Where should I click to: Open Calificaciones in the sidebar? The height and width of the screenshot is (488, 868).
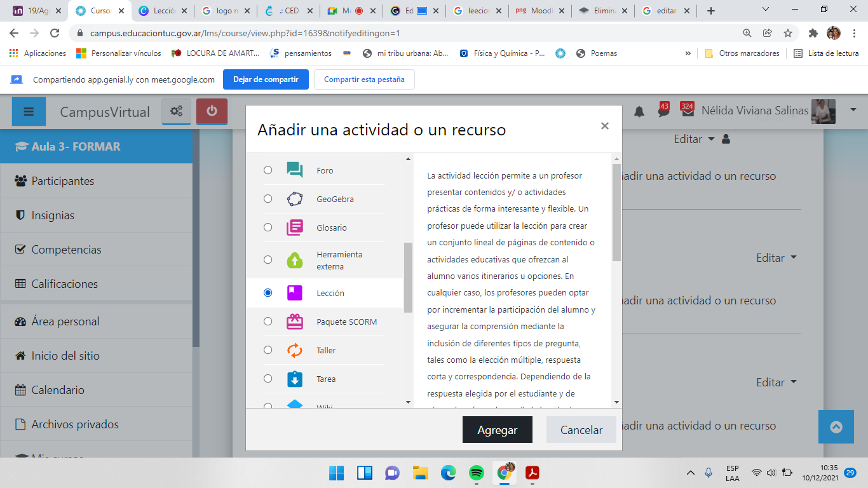tap(65, 284)
